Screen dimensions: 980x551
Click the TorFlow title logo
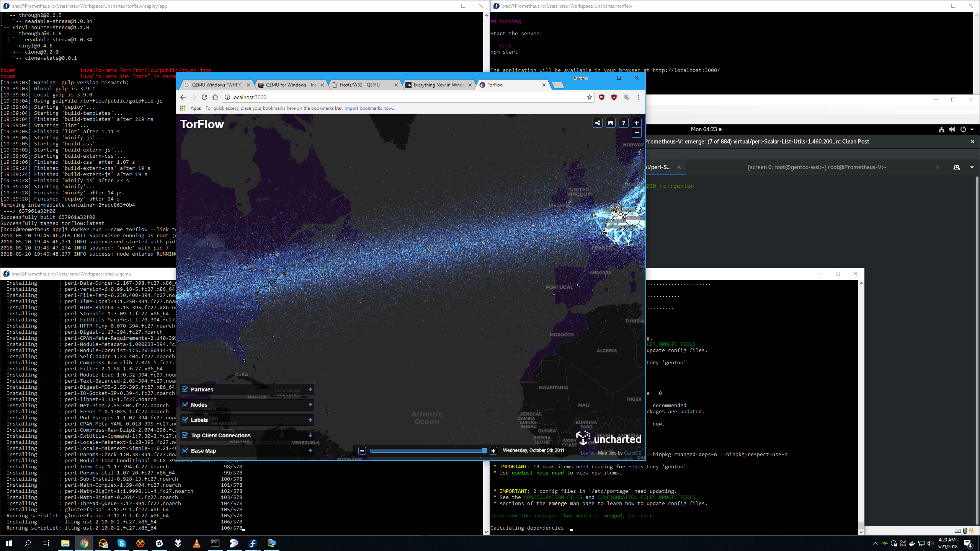[202, 124]
